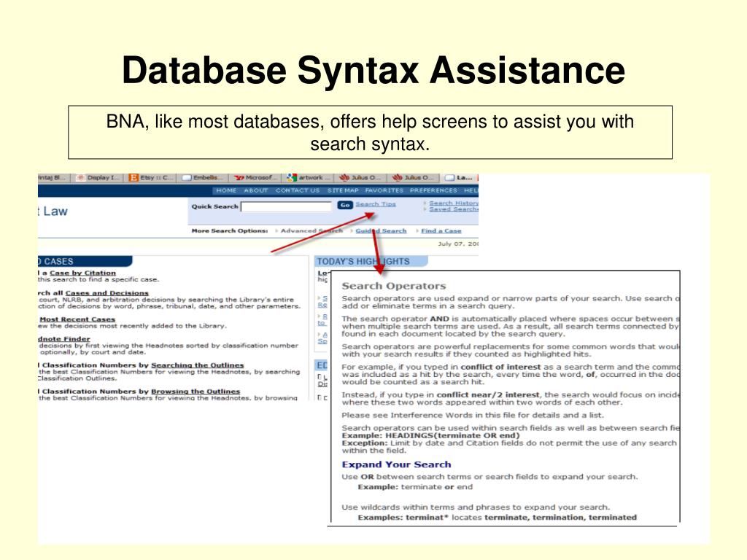
Task: Click the 'Examples: terminat*' wildcard line
Action: click(x=497, y=517)
